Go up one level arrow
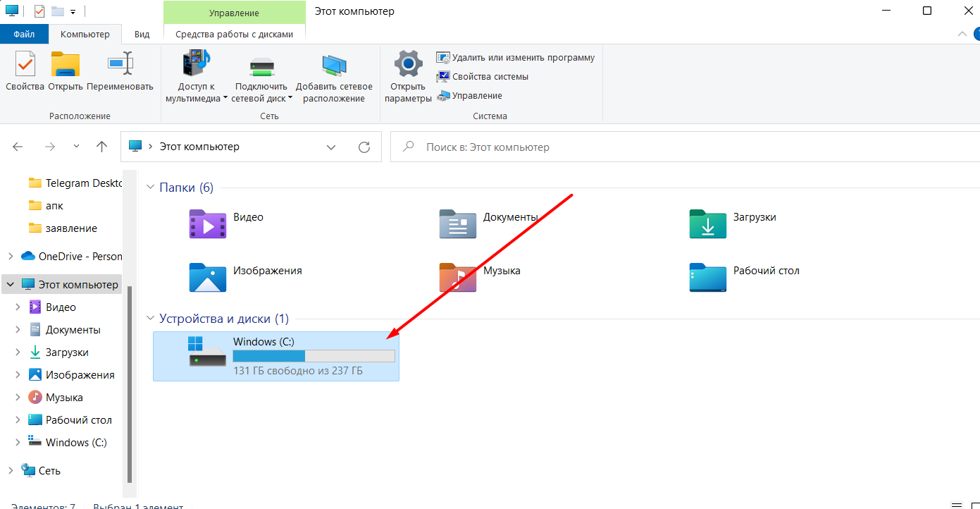Image resolution: width=980 pixels, height=509 pixels. [101, 147]
